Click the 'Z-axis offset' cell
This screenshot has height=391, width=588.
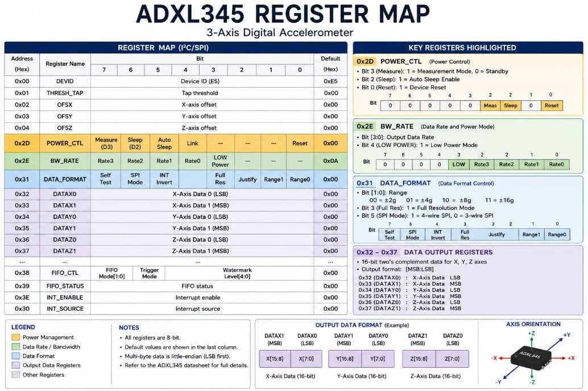tap(202, 127)
